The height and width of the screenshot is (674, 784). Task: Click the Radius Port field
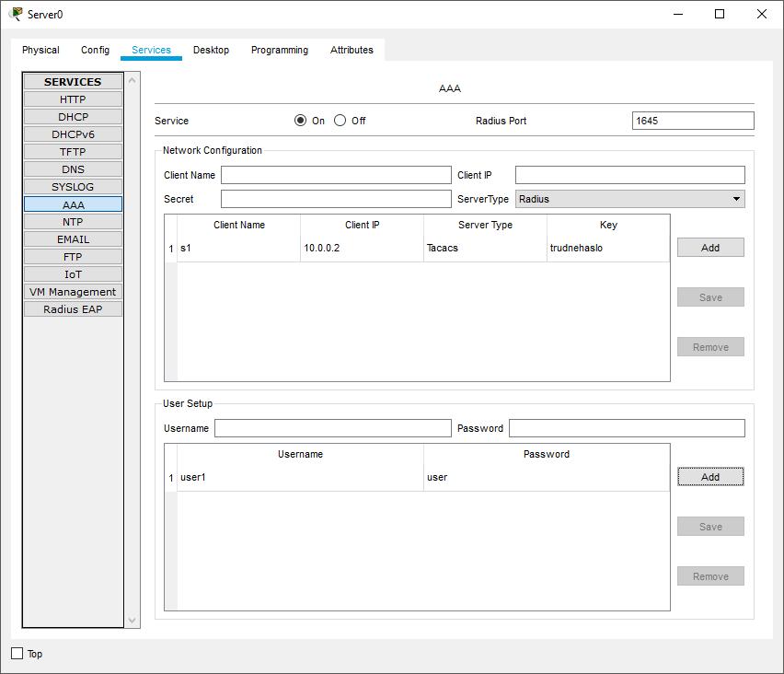pos(693,121)
